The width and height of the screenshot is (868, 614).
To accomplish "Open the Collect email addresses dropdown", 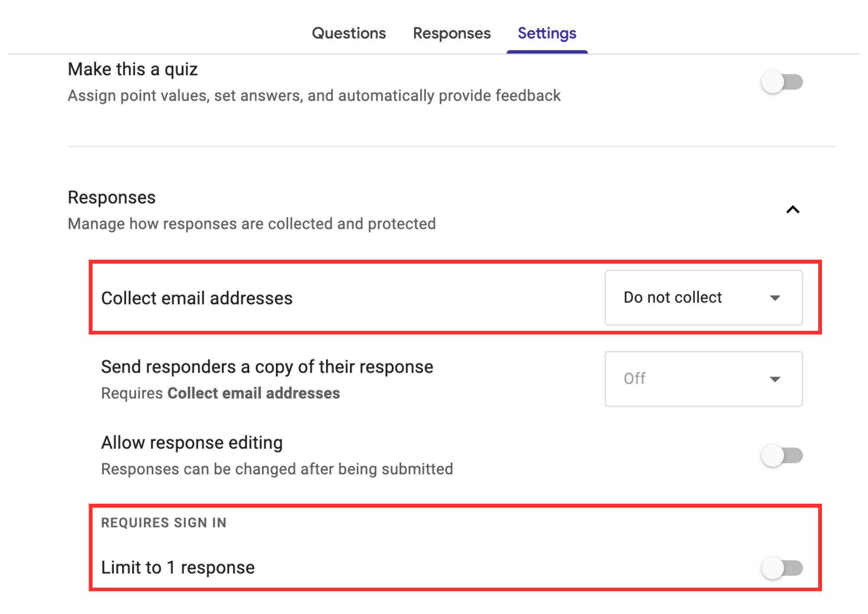I will click(704, 298).
